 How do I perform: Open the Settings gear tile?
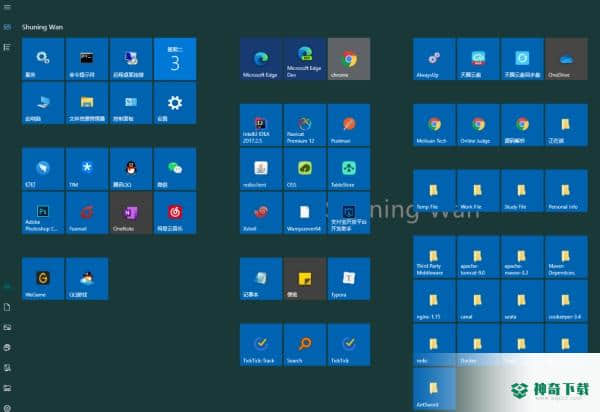(175, 103)
